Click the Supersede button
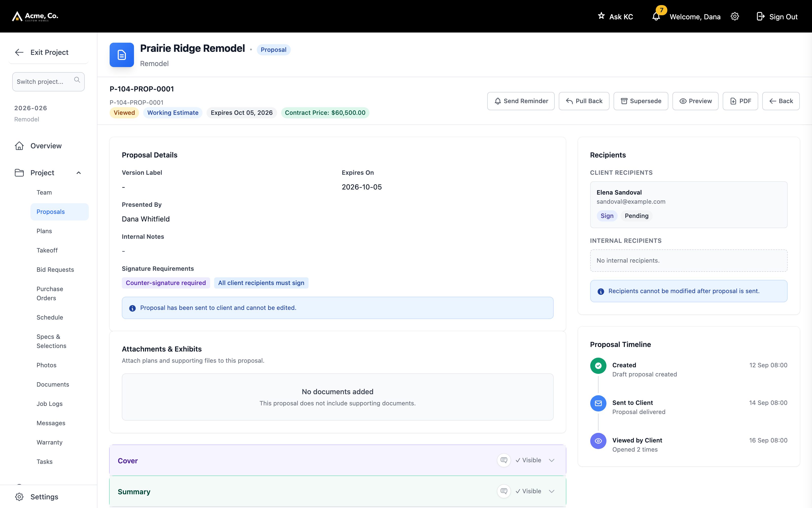 [x=640, y=101]
